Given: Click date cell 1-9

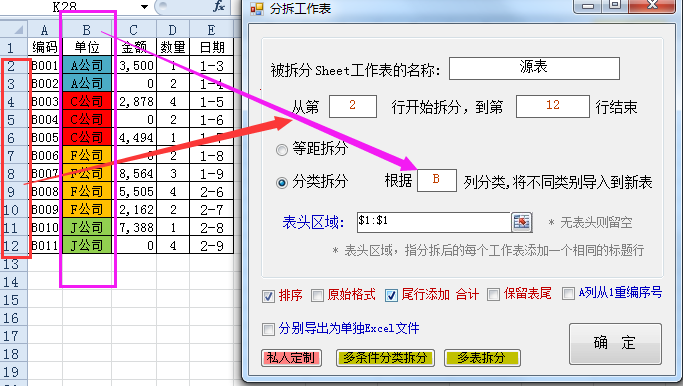Looking at the screenshot, I should [211, 173].
